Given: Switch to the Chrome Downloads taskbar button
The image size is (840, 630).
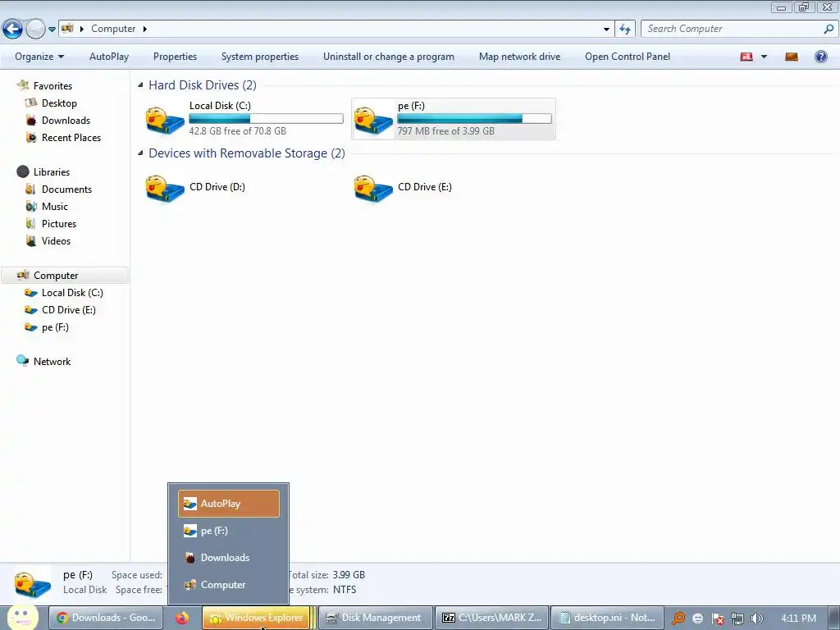Looking at the screenshot, I should (106, 618).
